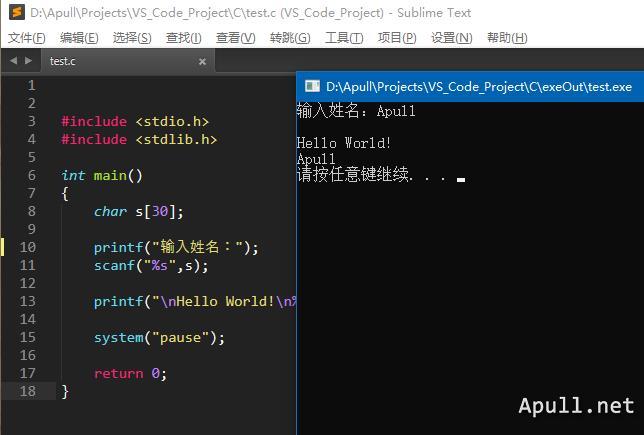
Task: Click the return 0; statement
Action: click(130, 374)
